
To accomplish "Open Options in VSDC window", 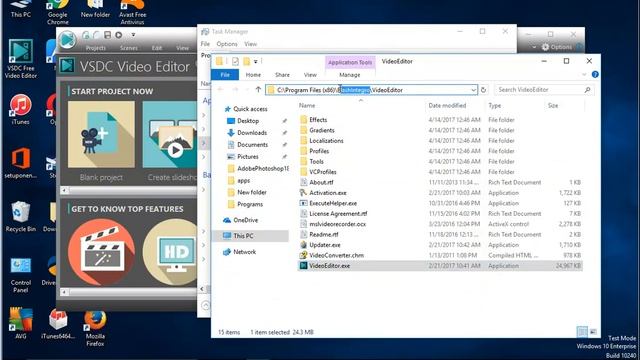I will point(557,47).
